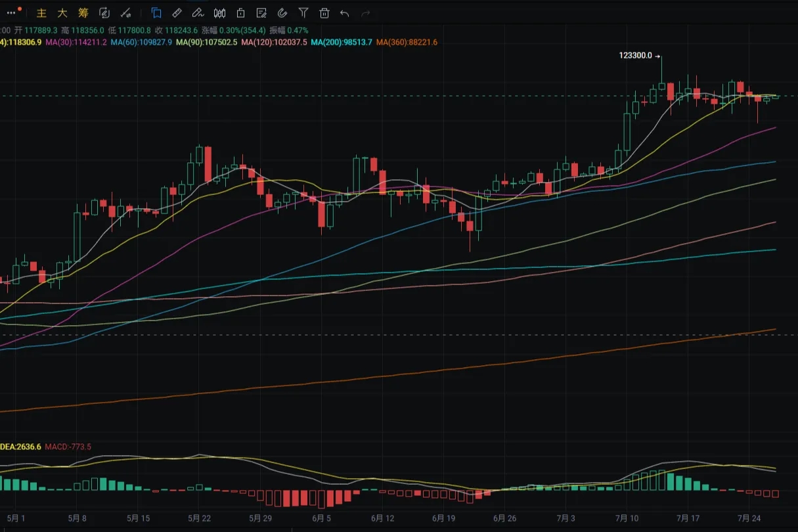Click the 5月 8 date axis label
The height and width of the screenshot is (532, 798).
point(77,518)
